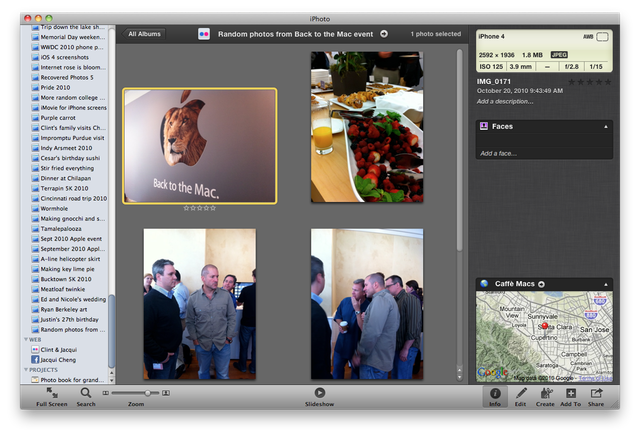Click the globe Places icon
The image size is (640, 437).
(484, 284)
